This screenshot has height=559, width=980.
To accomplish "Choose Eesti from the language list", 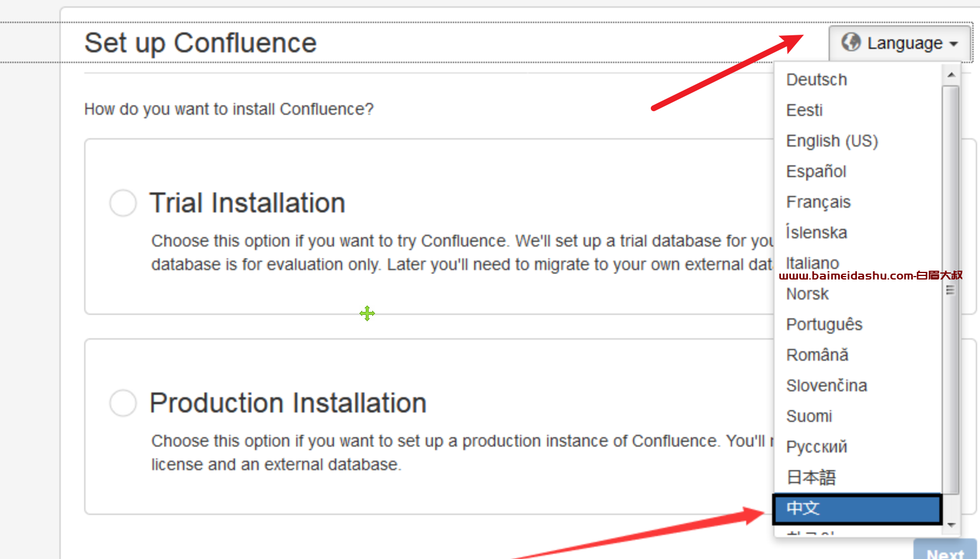I will [x=858, y=110].
